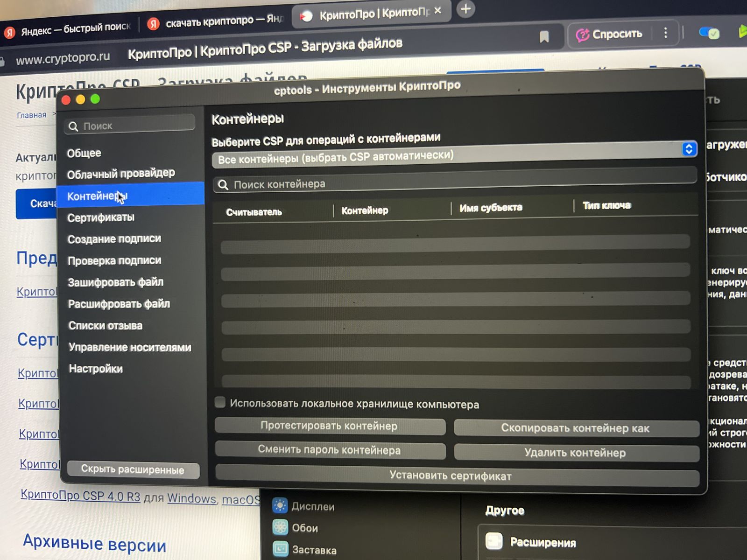The image size is (747, 560).
Task: Open the Windows download link
Action: coord(192,498)
